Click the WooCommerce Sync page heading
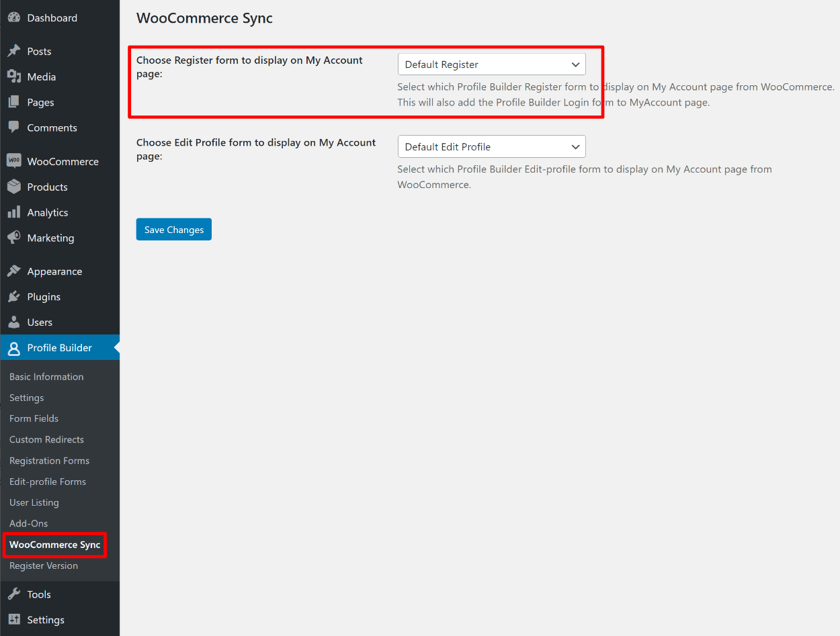 point(204,18)
